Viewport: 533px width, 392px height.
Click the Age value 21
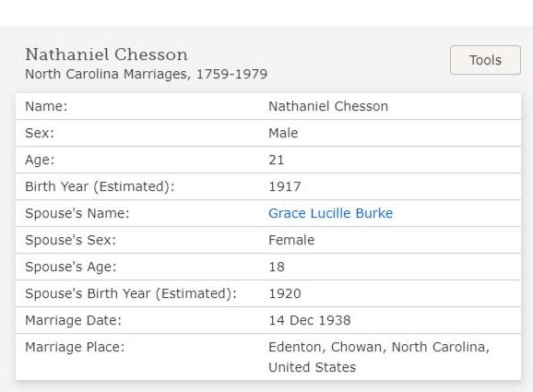(x=276, y=160)
